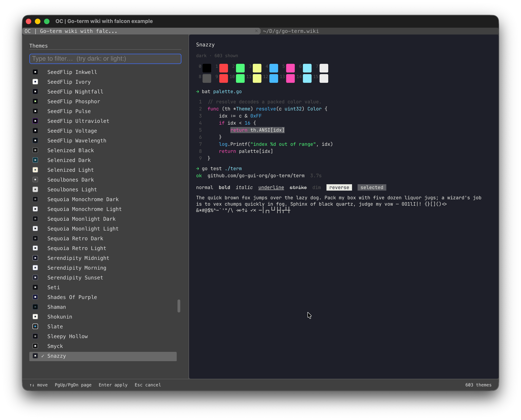Click the SeedFlip Ultraviolet preview icon
521x420 pixels.
click(35, 121)
